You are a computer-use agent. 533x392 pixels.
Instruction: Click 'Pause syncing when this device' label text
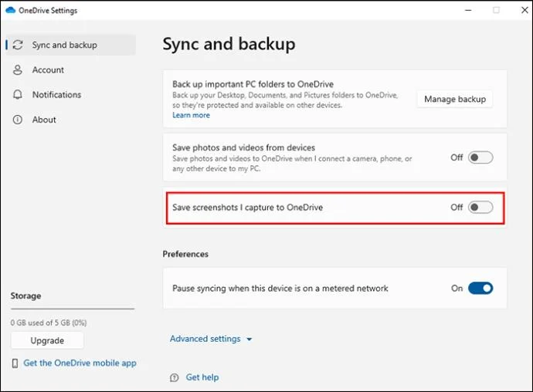tap(280, 289)
